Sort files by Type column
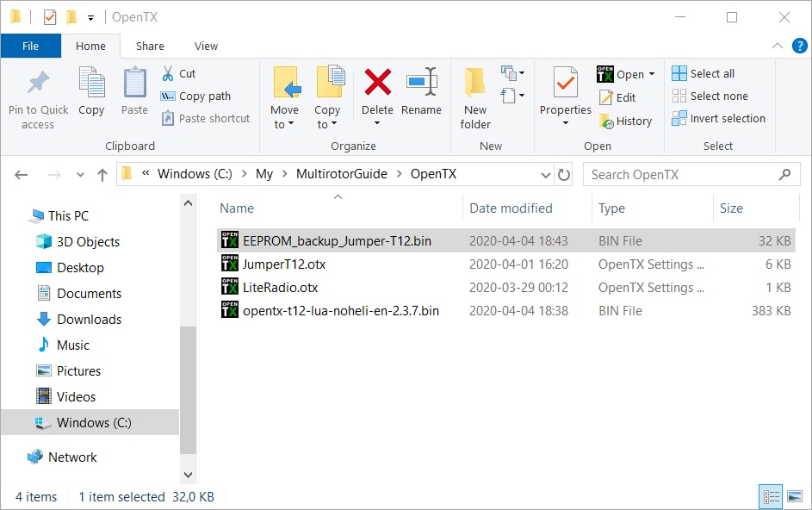This screenshot has height=510, width=812. (611, 208)
